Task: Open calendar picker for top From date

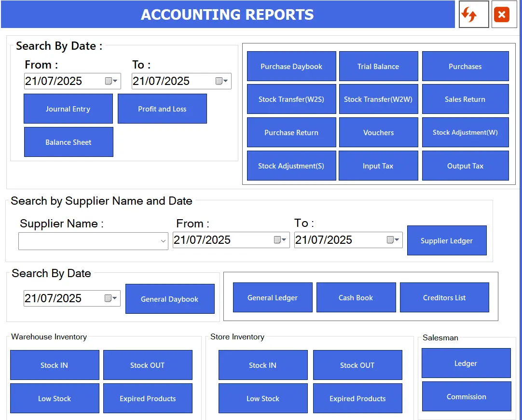Action: click(x=111, y=81)
